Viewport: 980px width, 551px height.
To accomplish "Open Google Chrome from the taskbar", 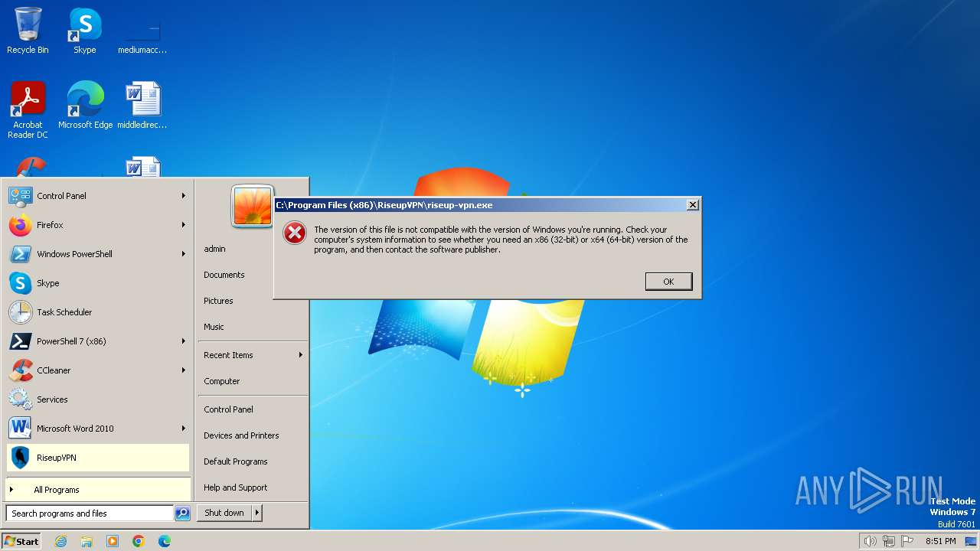I will pyautogui.click(x=139, y=541).
